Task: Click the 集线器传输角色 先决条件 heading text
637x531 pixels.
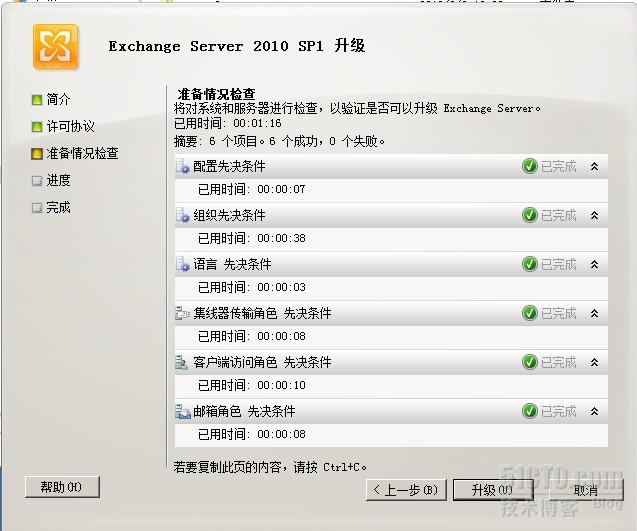Action: pos(262,313)
